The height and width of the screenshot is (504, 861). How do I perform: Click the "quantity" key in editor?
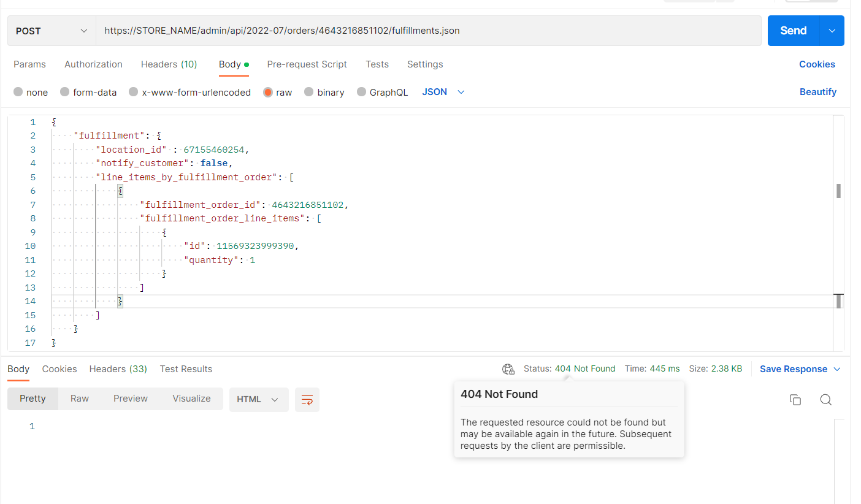point(211,260)
